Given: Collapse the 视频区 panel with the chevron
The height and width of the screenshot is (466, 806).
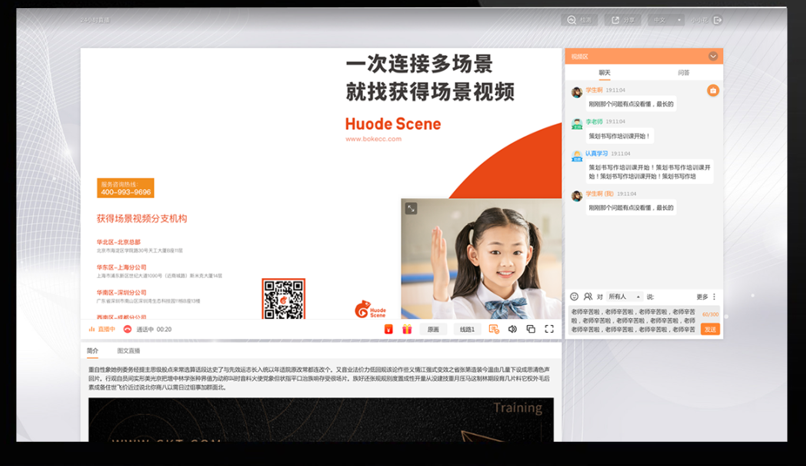Looking at the screenshot, I should 713,56.
